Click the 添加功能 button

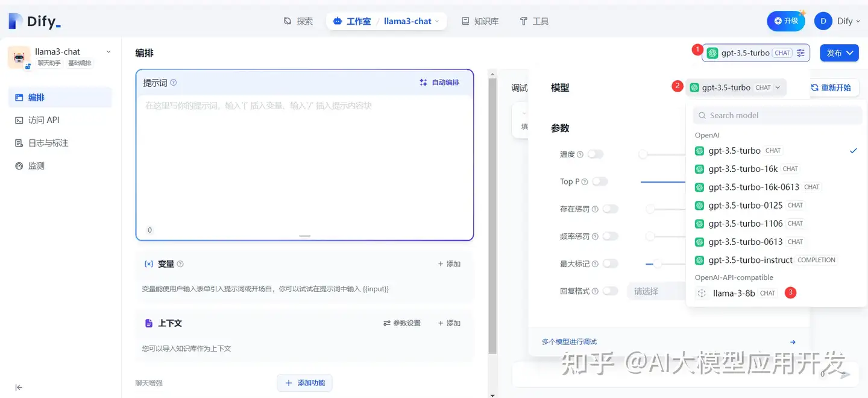coord(304,383)
